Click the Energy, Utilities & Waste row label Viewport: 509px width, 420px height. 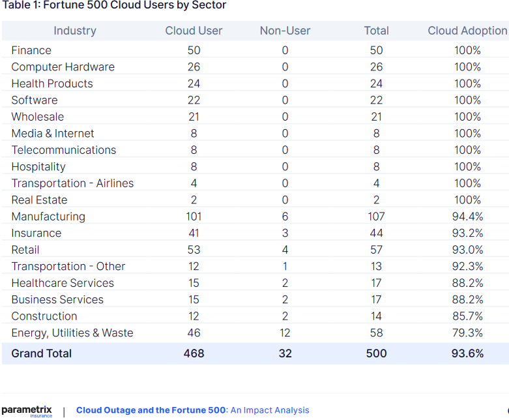(72, 333)
